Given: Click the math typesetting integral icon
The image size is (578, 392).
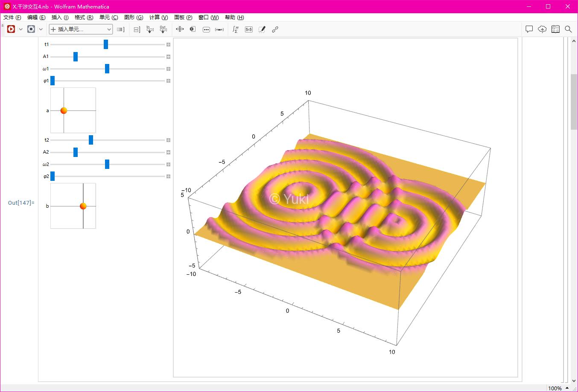Looking at the screenshot, I should coord(235,29).
